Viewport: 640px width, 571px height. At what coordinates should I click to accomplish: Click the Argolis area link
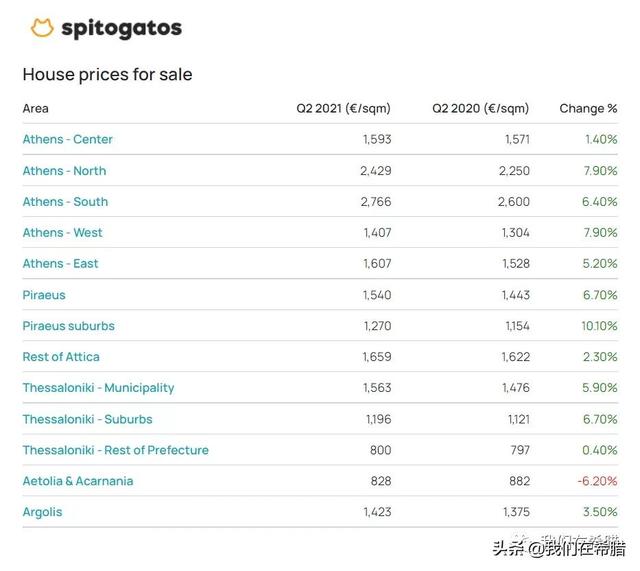pos(42,512)
